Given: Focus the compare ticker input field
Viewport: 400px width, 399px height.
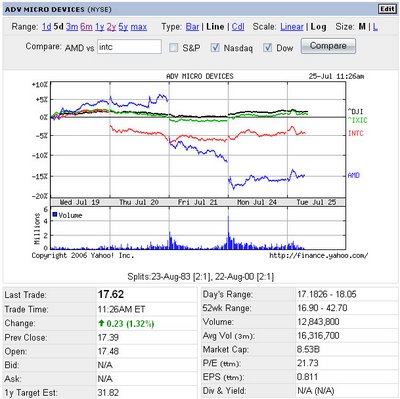Looking at the screenshot, I should (x=129, y=47).
